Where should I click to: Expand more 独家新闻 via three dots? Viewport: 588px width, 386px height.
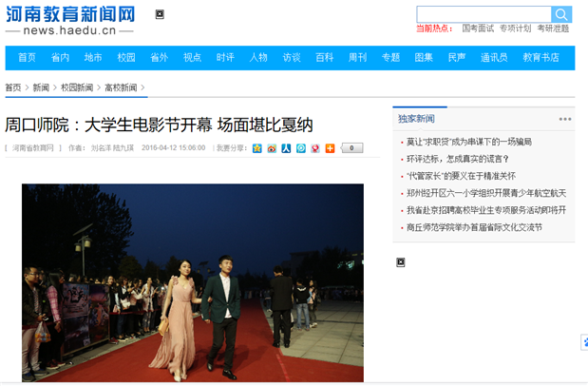[x=565, y=119]
